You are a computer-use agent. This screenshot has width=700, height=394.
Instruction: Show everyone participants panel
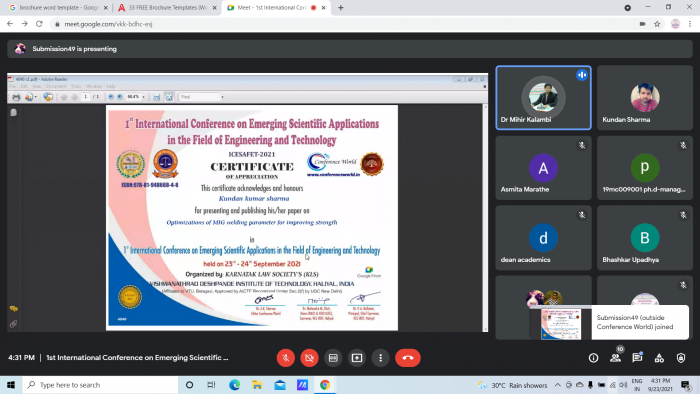click(616, 358)
